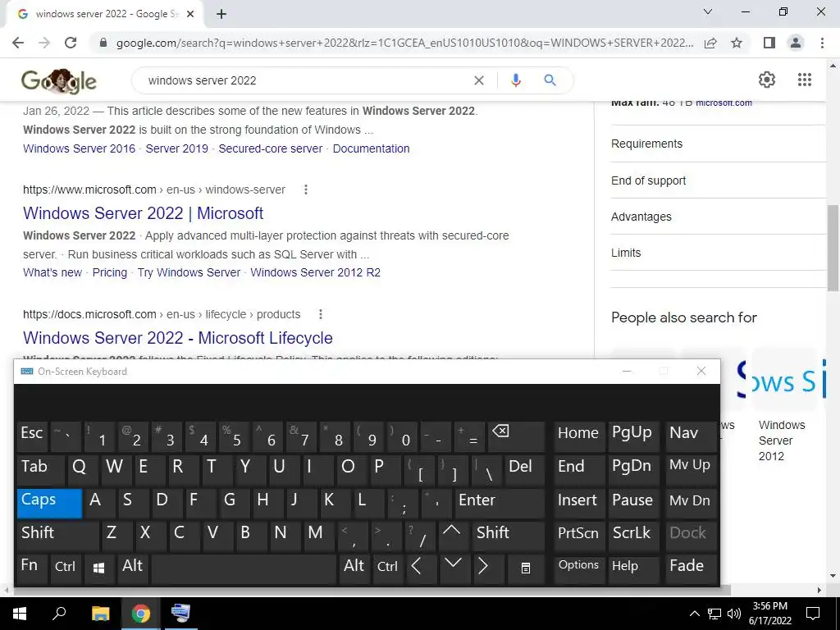Open a new tab with the plus icon

221,14
